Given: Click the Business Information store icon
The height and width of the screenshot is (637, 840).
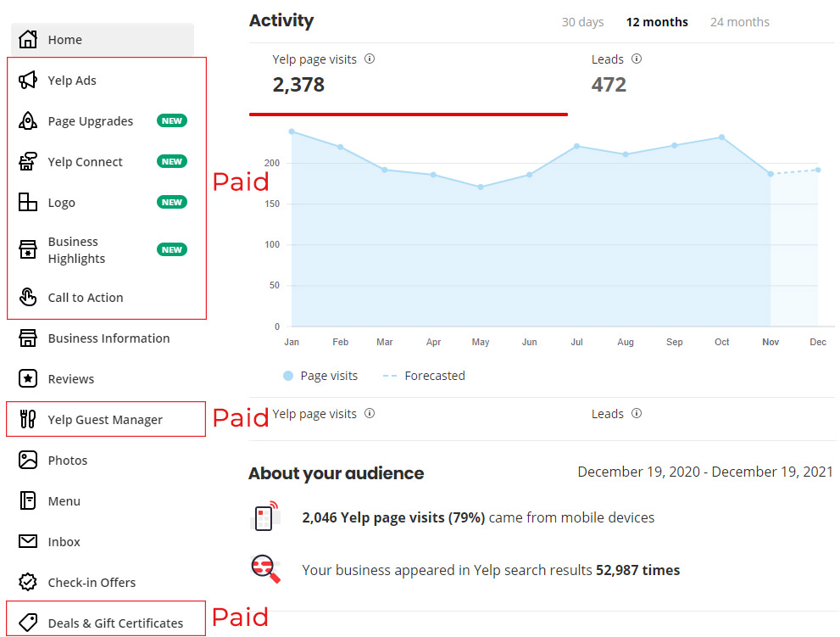Looking at the screenshot, I should [28, 338].
